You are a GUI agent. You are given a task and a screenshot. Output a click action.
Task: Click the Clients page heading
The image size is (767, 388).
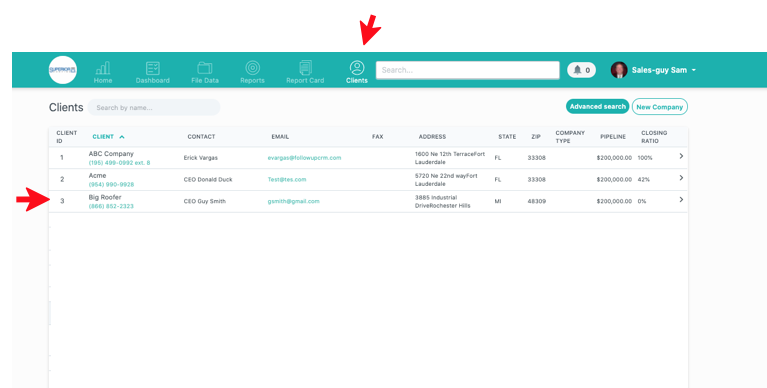click(x=66, y=107)
